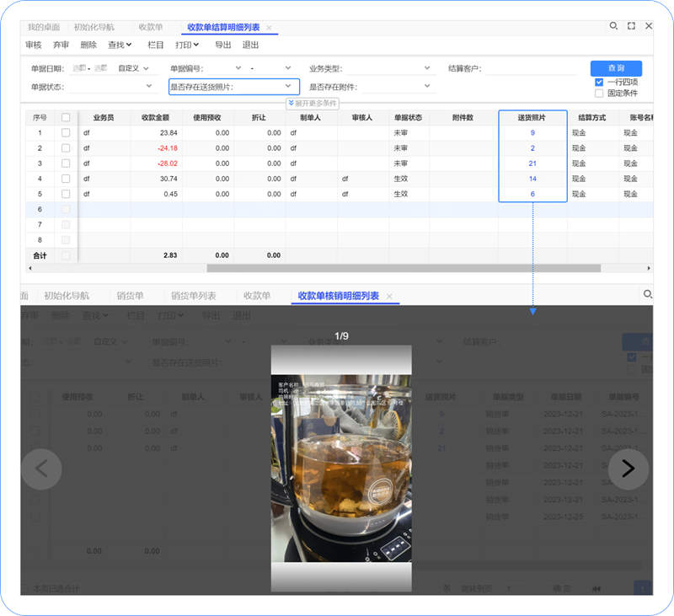Click the search icon in lower tab bar
Image resolution: width=674 pixels, height=616 pixels.
[647, 295]
